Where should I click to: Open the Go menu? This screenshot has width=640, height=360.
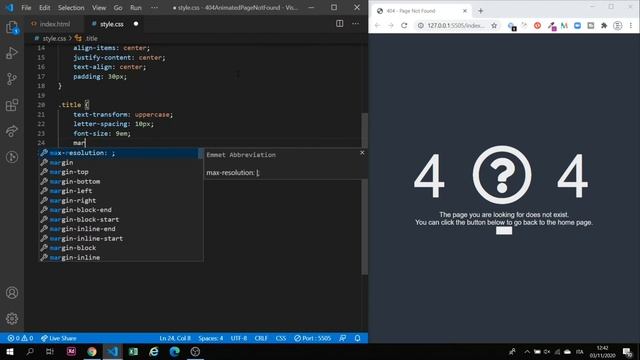[x=118, y=8]
